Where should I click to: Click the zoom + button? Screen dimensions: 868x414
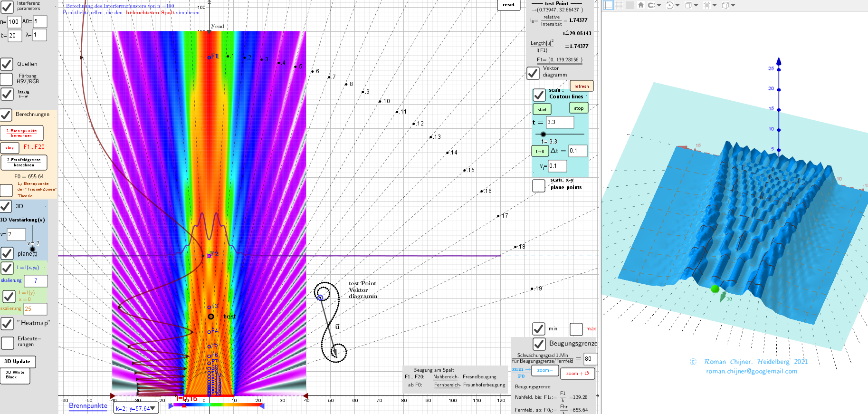point(577,374)
